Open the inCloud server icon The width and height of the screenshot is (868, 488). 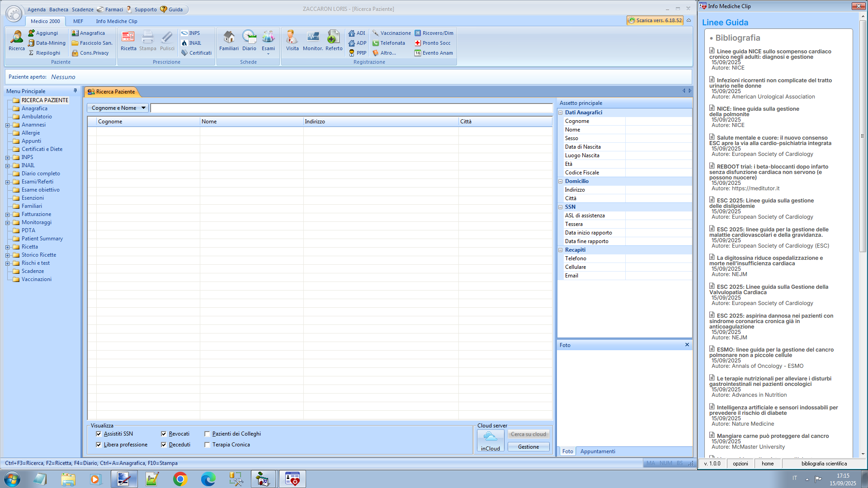491,441
